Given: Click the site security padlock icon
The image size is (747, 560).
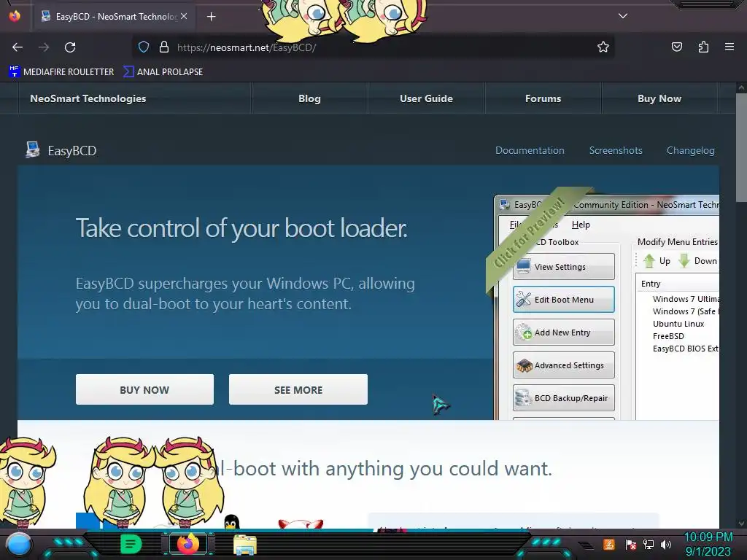Looking at the screenshot, I should [x=164, y=47].
